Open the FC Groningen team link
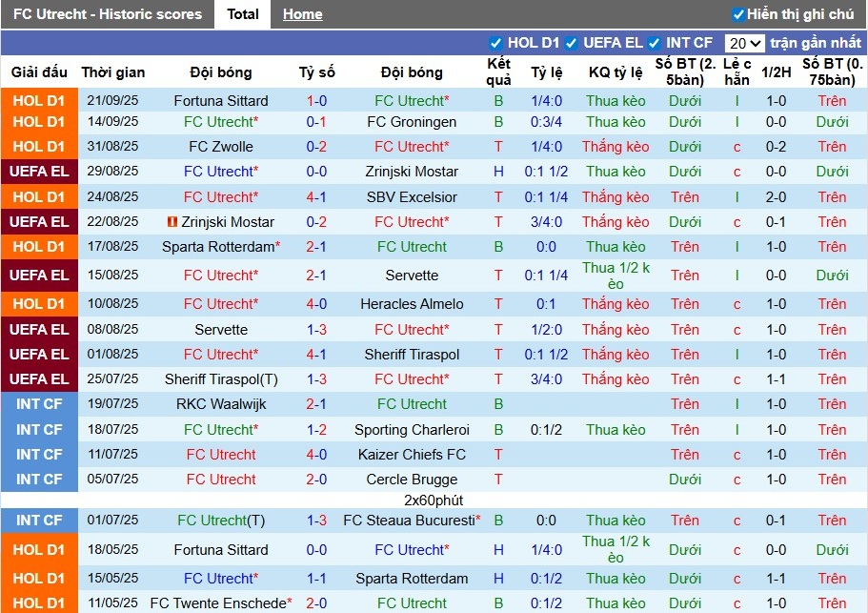This screenshot has width=868, height=613. tap(412, 122)
